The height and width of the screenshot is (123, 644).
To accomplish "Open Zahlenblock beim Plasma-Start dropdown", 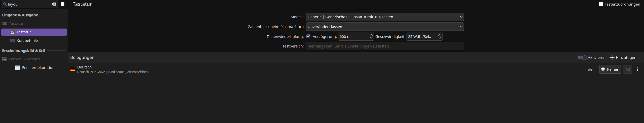I will point(385,27).
